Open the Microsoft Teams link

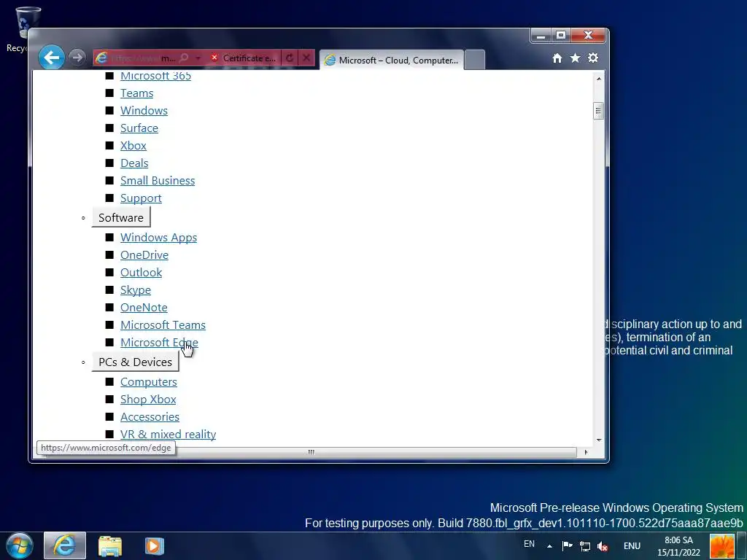click(163, 325)
